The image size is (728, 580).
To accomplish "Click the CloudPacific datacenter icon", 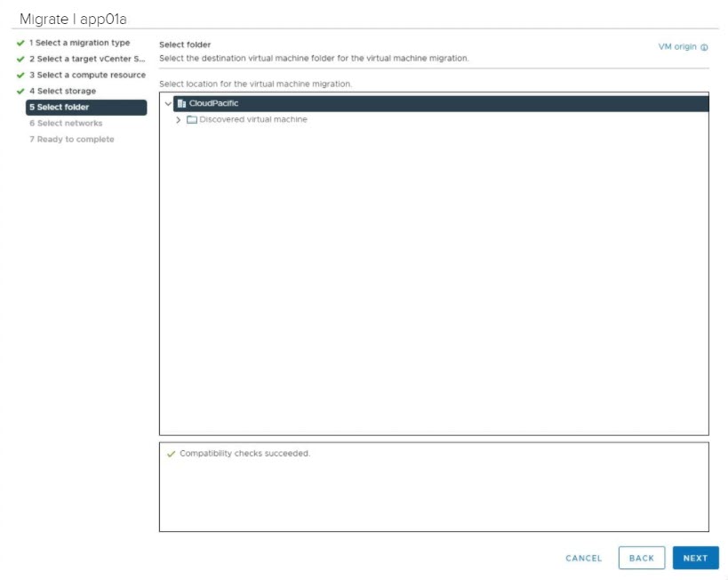I will coord(181,104).
